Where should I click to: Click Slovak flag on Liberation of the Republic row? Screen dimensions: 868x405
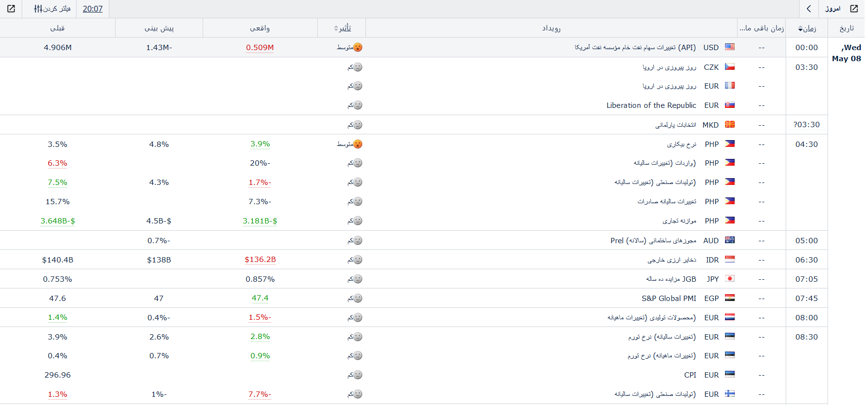point(730,105)
